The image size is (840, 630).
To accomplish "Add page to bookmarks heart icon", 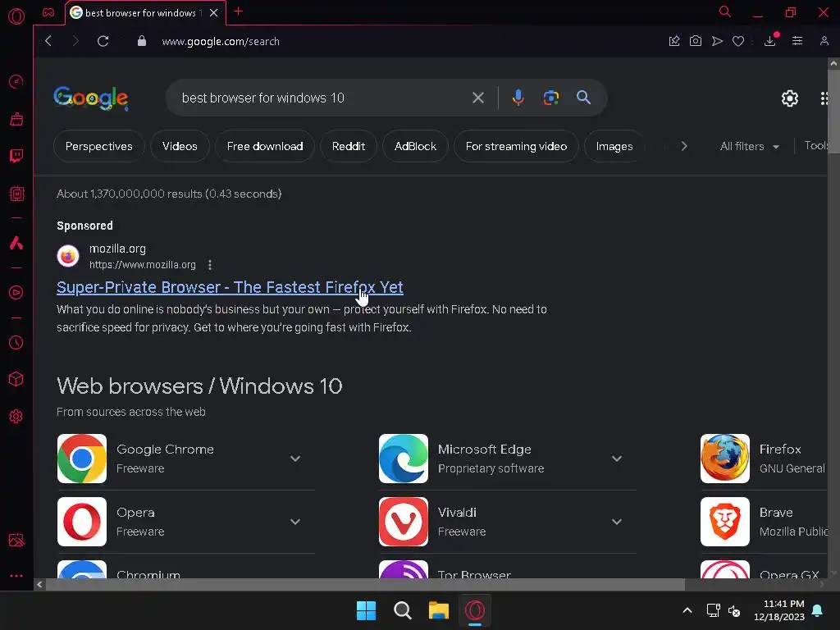I will click(x=738, y=41).
